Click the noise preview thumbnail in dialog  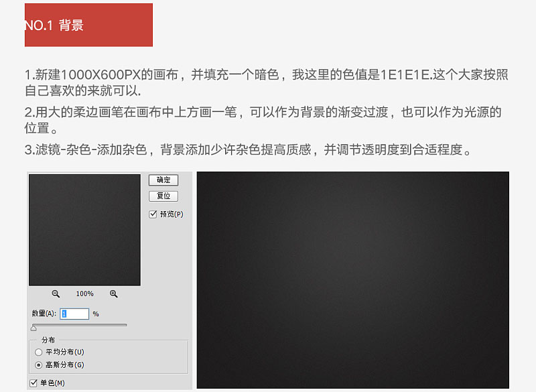[85, 230]
